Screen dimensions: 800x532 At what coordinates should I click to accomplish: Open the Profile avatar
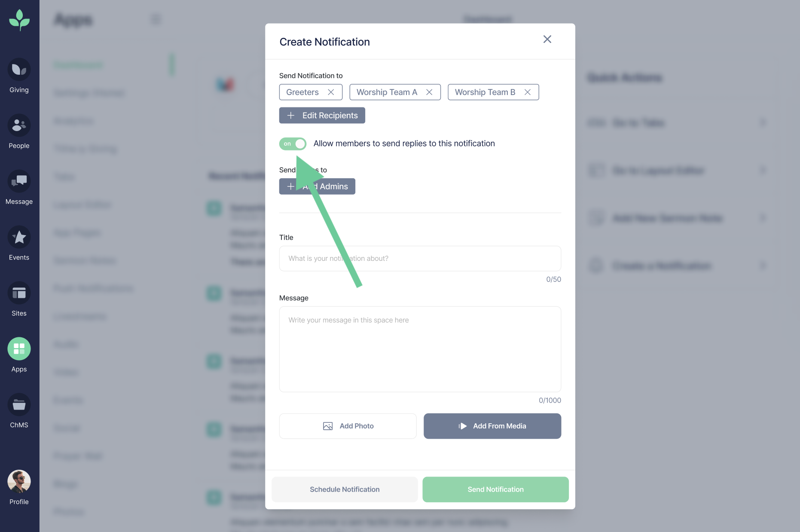[19, 481]
